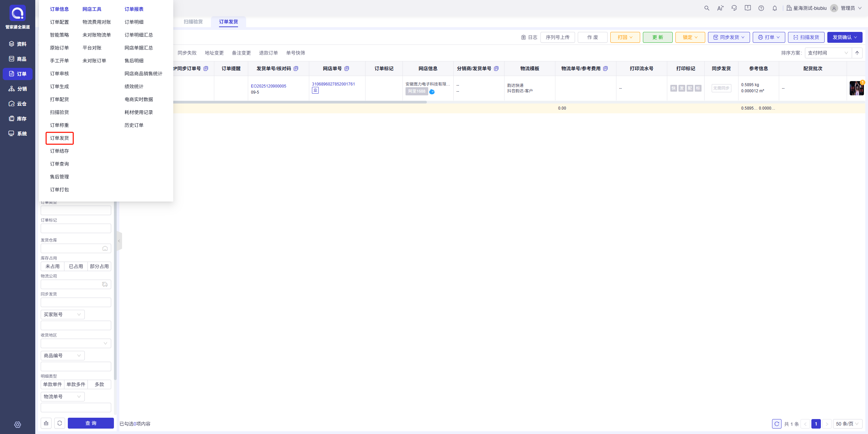
Task: Open 绩效统计 menu entry
Action: [x=134, y=87]
